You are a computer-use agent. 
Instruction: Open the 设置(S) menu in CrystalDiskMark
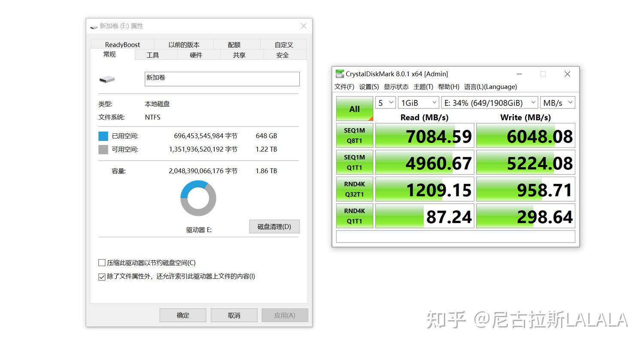click(368, 86)
